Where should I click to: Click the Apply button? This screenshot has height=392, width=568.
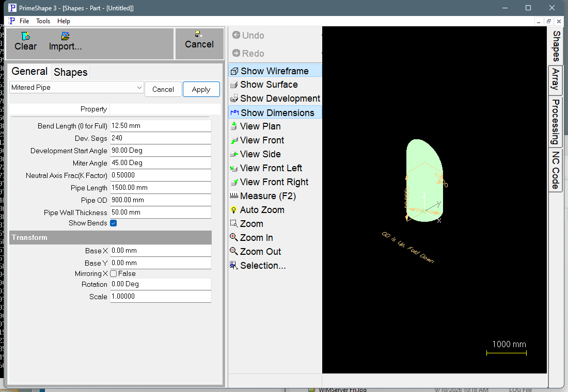click(x=201, y=89)
